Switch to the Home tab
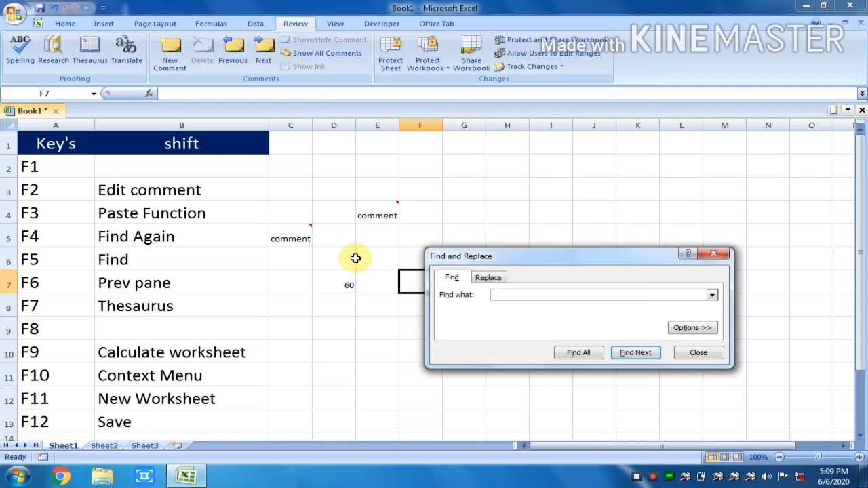 click(x=65, y=24)
